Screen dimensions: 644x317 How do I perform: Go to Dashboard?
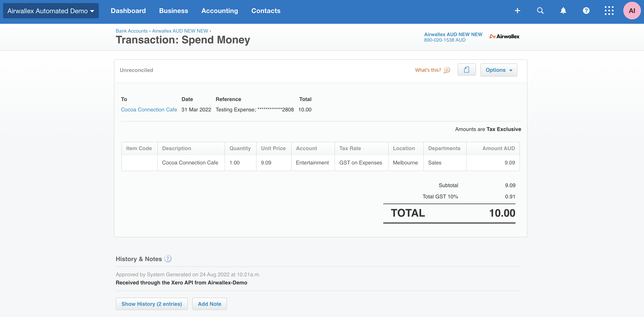(x=128, y=11)
